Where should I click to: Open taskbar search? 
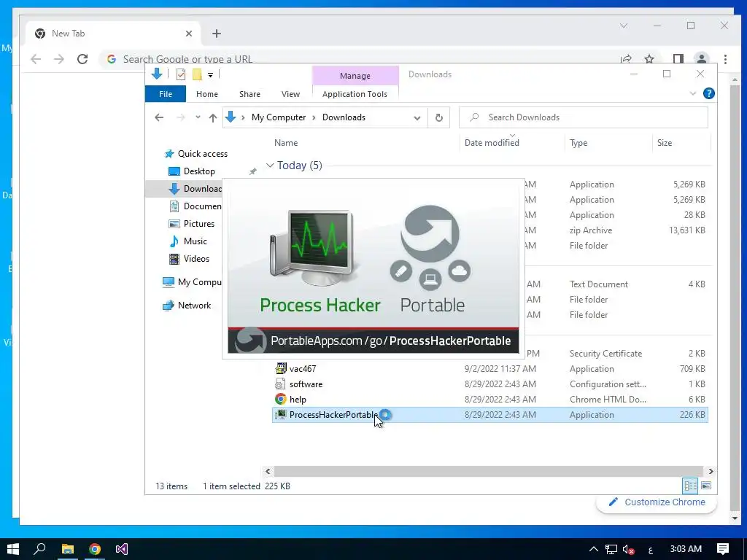tap(40, 549)
